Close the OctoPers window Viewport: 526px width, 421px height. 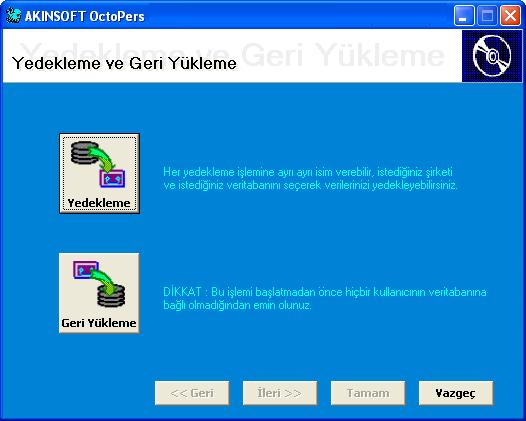510,16
